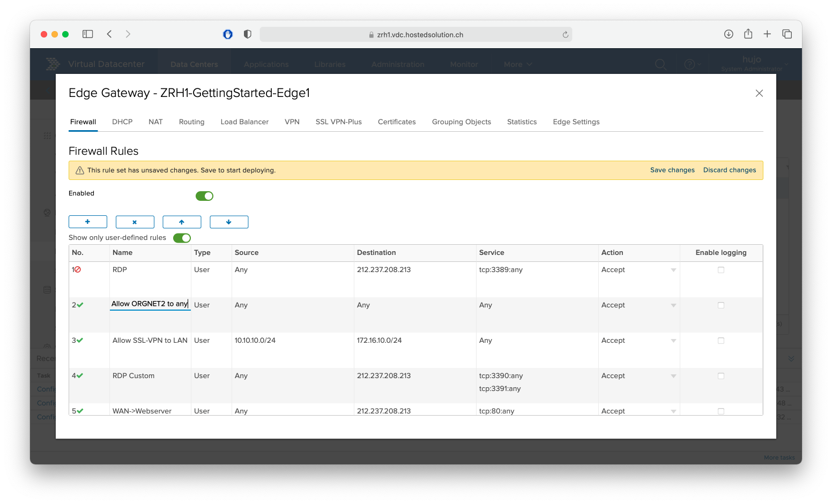Enable logging for the RDP Custom rule

tap(721, 376)
